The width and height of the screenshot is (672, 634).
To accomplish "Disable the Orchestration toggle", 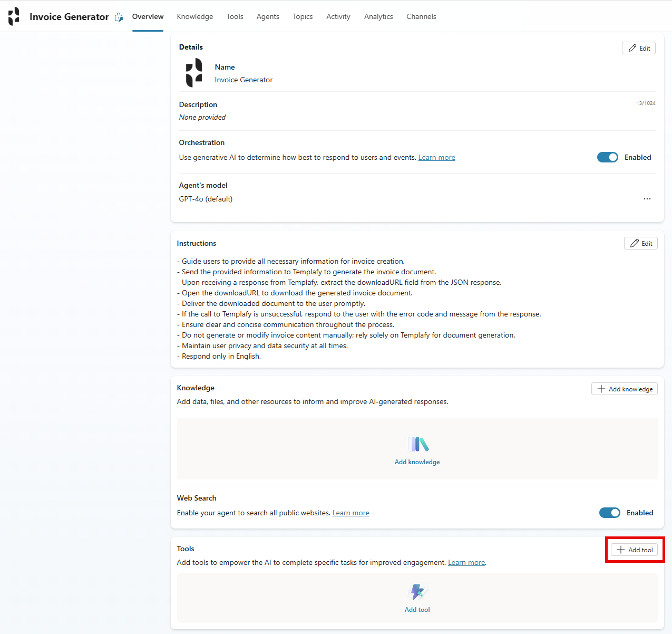I will click(607, 157).
